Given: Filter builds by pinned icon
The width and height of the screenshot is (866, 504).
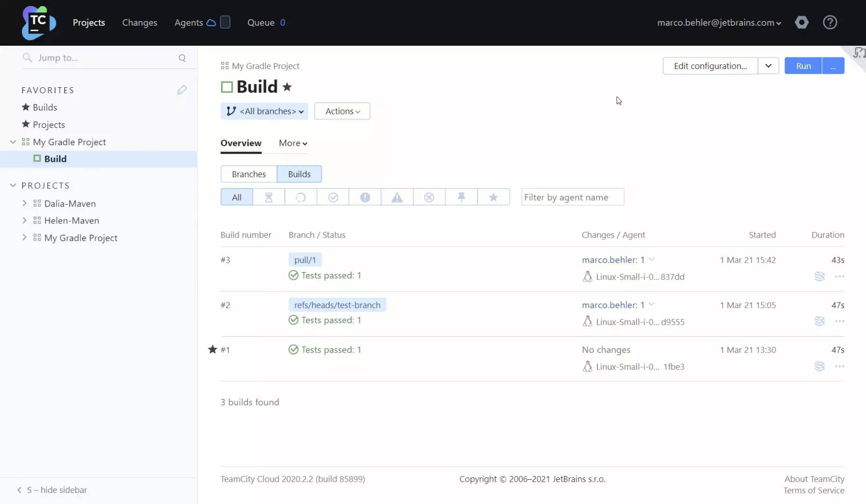Looking at the screenshot, I should click(x=461, y=197).
